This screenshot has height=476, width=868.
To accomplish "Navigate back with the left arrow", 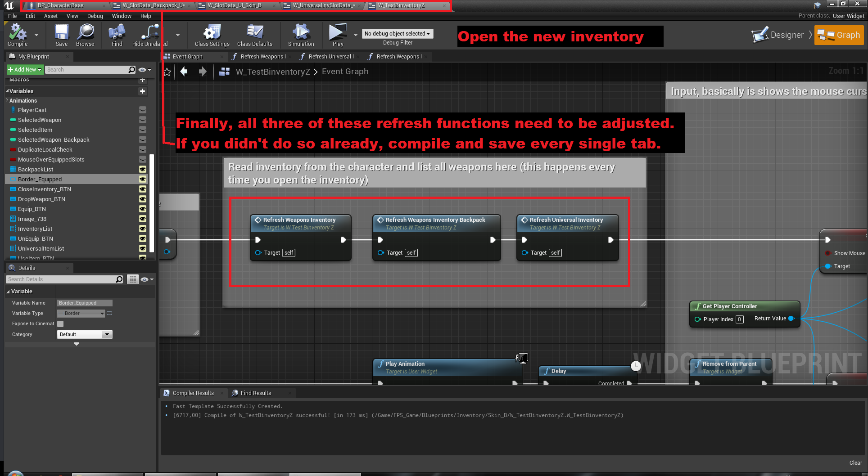I will [184, 72].
